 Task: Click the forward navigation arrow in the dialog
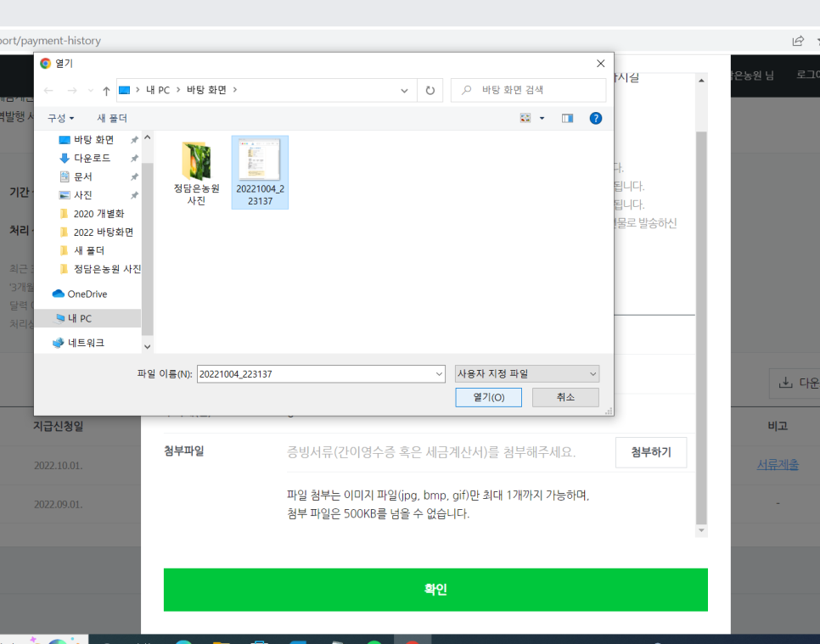point(72,91)
